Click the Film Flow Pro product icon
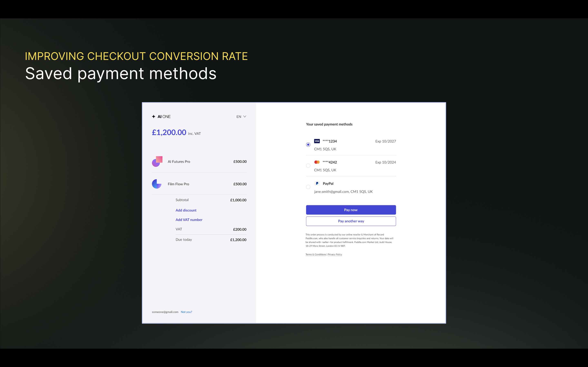 pos(157,184)
